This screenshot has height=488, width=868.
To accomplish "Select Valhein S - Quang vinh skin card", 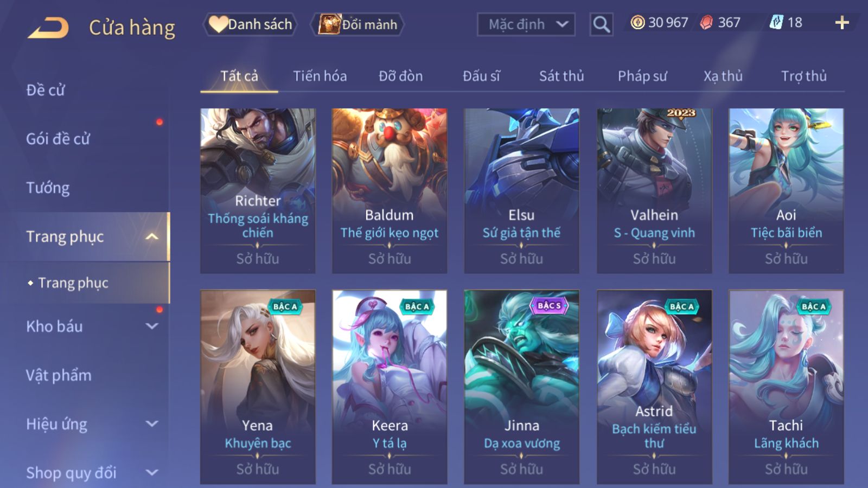I will (654, 190).
